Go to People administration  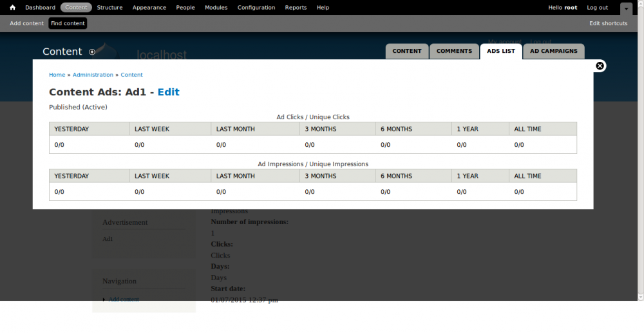point(185,8)
